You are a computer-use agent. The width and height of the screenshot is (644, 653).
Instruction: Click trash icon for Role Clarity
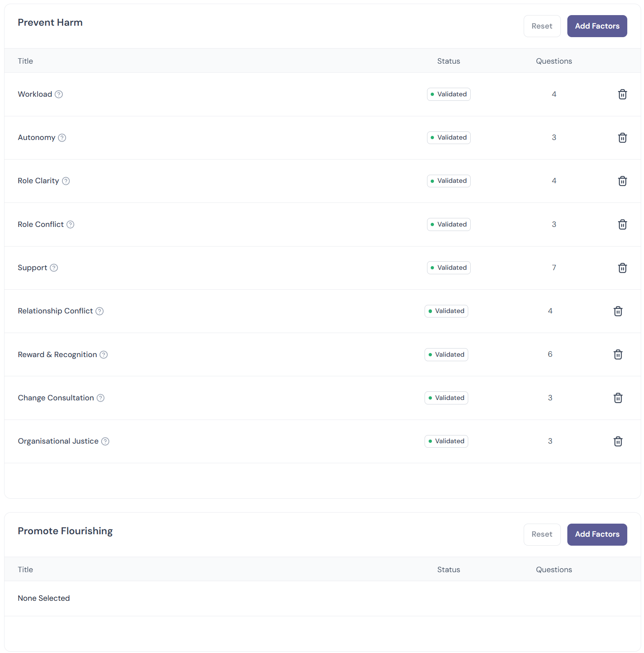(622, 181)
